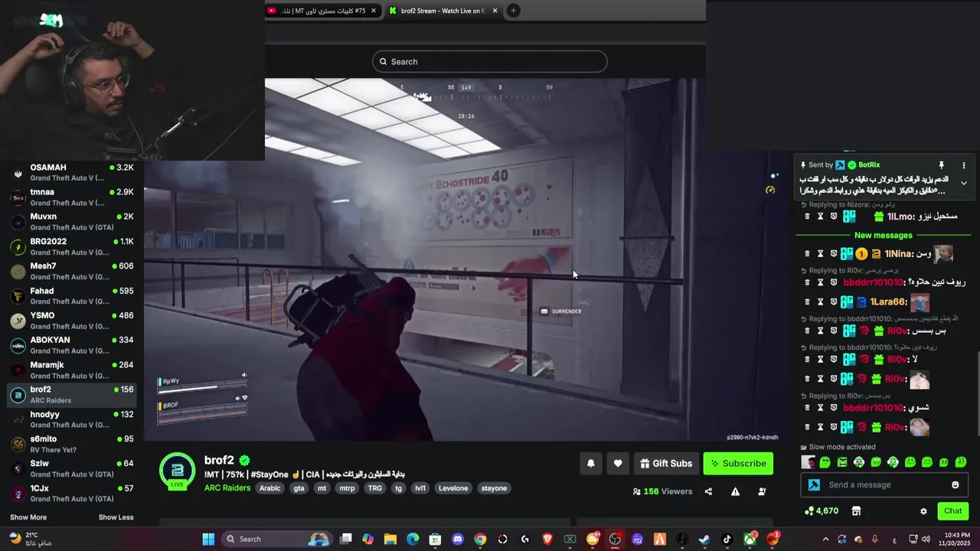
Task: Open ABOKYAN channel in the sidebar
Action: coord(72,345)
